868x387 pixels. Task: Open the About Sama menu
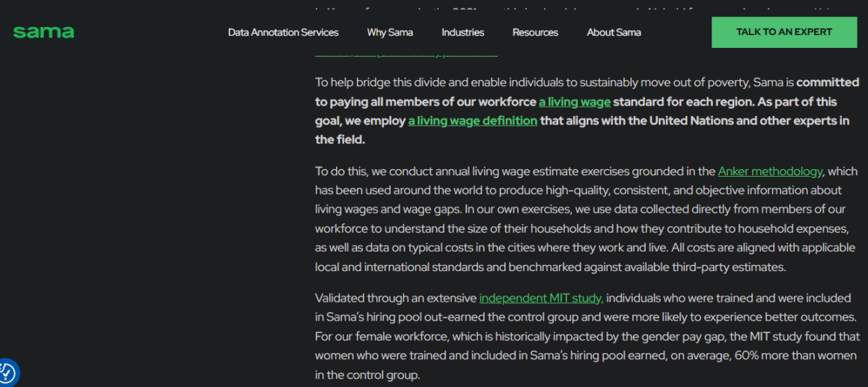[x=614, y=32]
